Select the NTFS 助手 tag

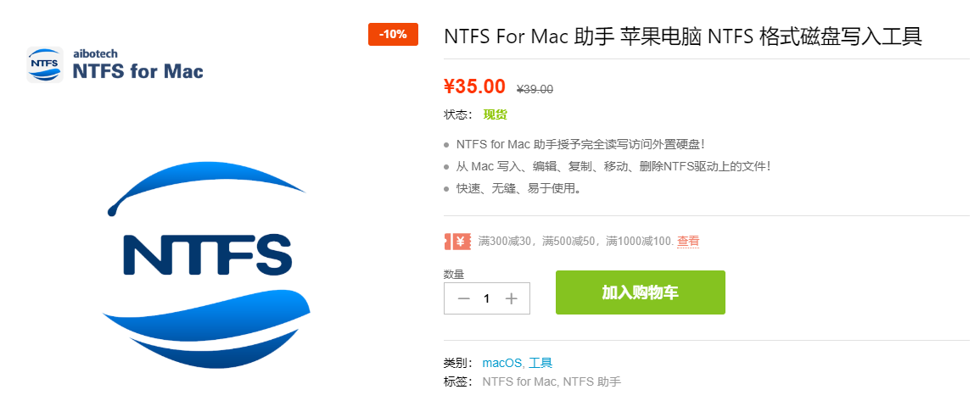pyautogui.click(x=592, y=381)
